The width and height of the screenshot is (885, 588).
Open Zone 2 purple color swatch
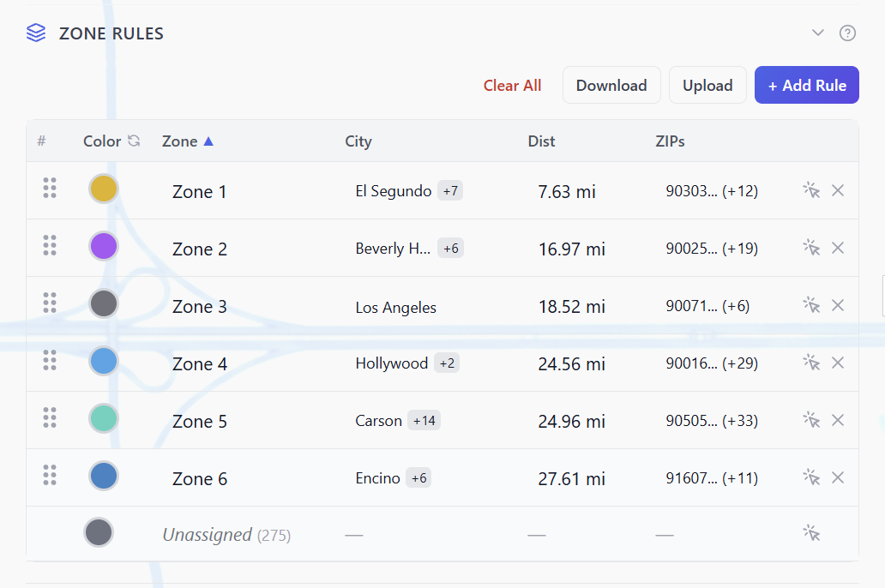click(x=103, y=246)
